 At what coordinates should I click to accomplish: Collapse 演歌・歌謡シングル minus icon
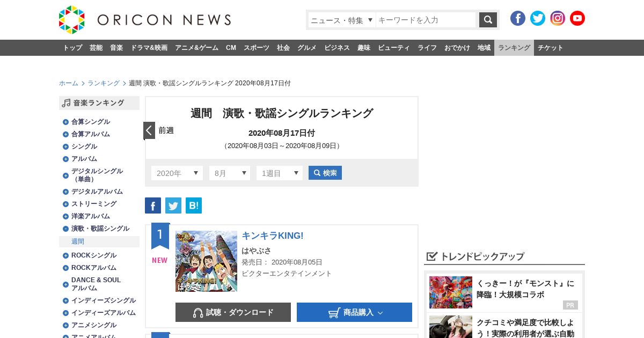tap(65, 229)
